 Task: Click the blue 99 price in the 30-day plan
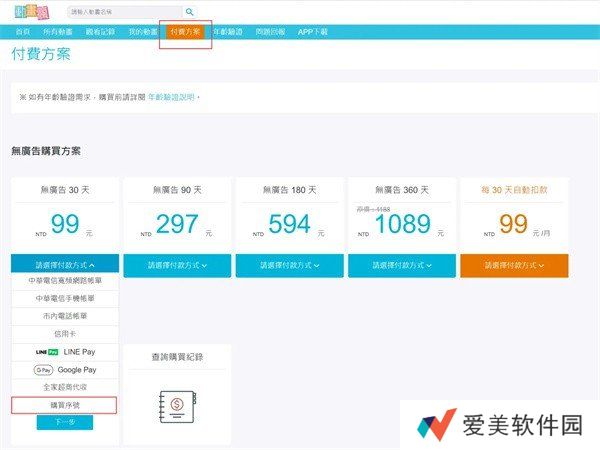click(x=65, y=224)
